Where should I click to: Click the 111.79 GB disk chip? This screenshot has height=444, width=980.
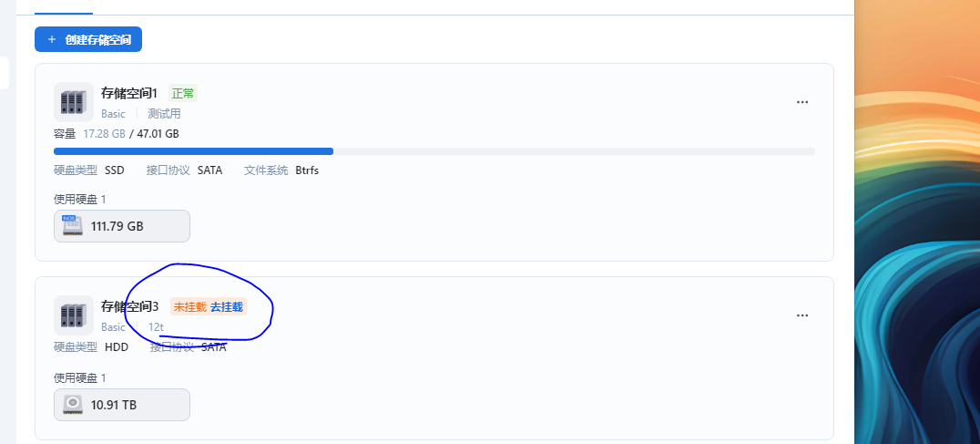[122, 226]
